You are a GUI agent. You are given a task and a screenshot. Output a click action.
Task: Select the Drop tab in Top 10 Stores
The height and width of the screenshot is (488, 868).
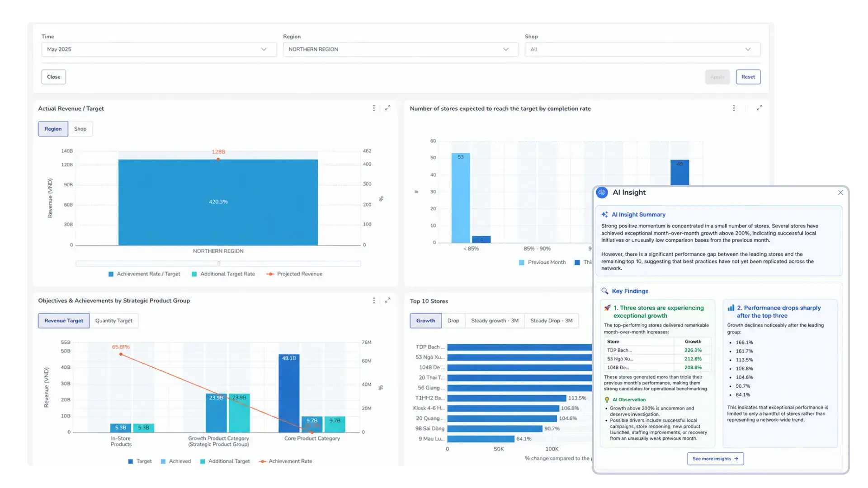click(x=453, y=321)
